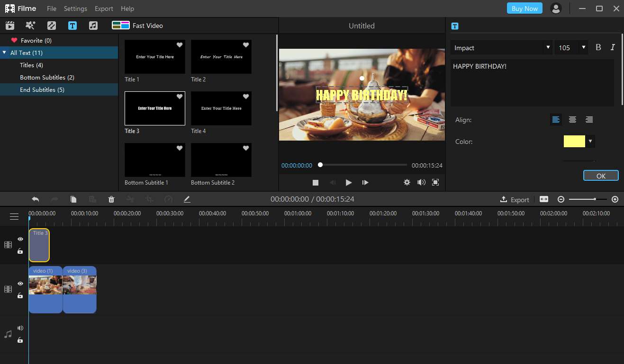The image size is (624, 364).
Task: Enable fullscreen preview mode
Action: pyautogui.click(x=435, y=182)
